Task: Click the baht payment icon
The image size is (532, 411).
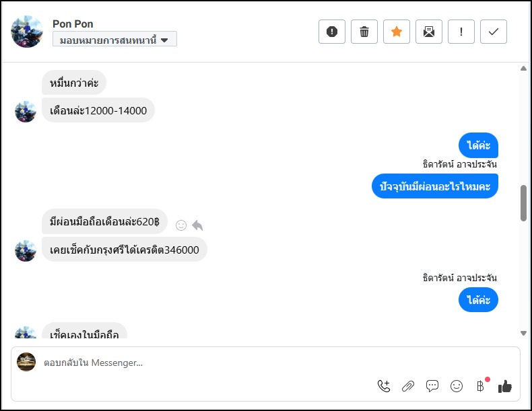Action: tap(480, 386)
